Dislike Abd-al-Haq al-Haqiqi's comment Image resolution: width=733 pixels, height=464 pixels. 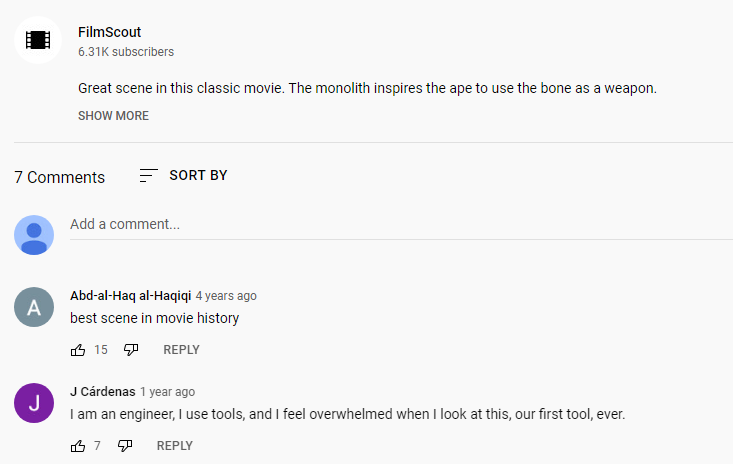click(131, 350)
